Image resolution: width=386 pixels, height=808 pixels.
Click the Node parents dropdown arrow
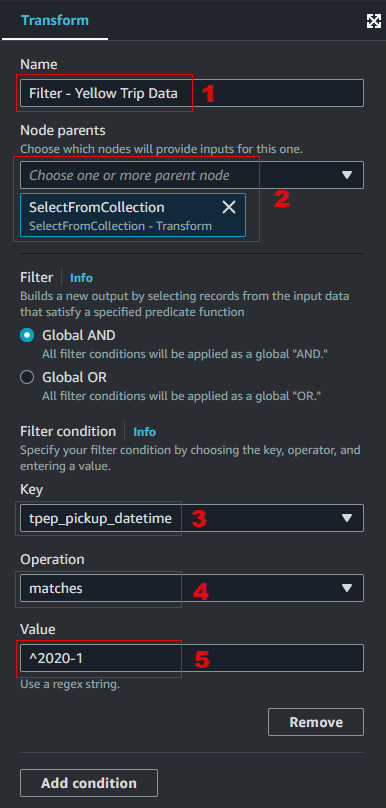[x=347, y=175]
